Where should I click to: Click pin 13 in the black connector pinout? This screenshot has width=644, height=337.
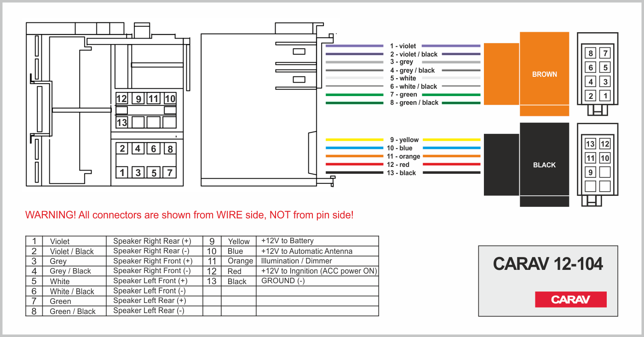[x=590, y=144]
